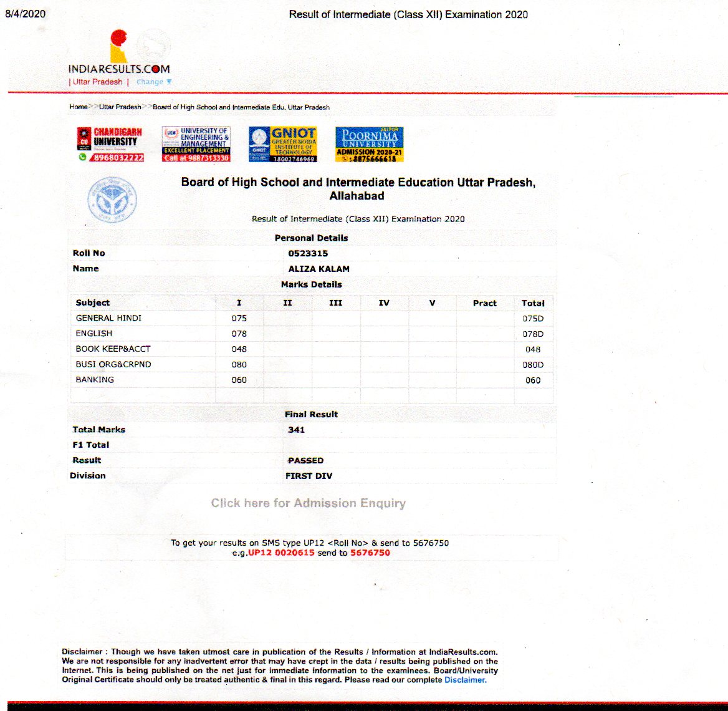Open the Poornima University admission ad

coord(369,144)
